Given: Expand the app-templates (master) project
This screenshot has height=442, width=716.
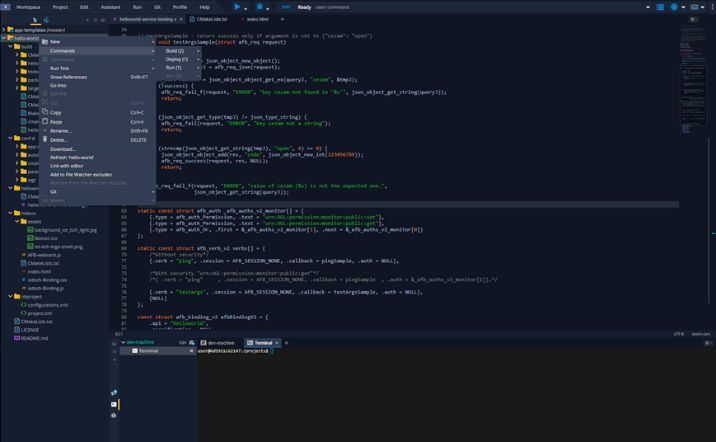Looking at the screenshot, I should 4,30.
